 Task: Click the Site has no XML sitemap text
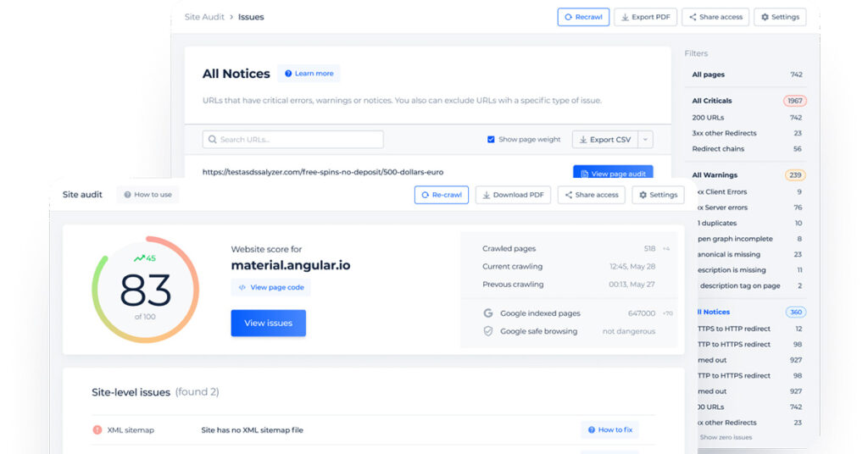pos(252,430)
